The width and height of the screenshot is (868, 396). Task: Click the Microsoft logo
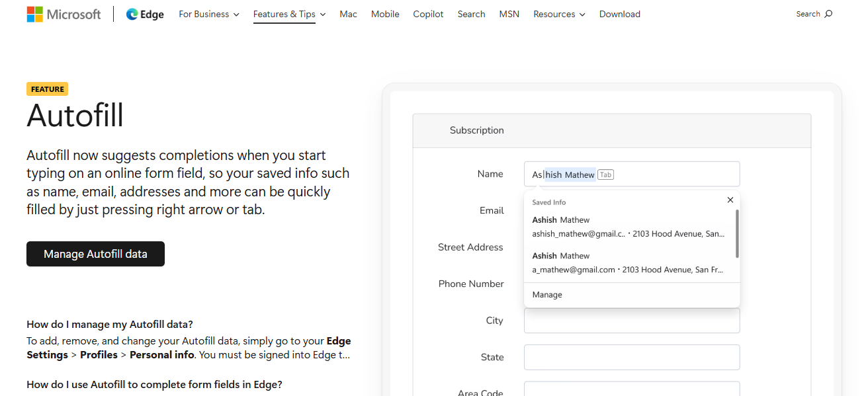click(64, 14)
